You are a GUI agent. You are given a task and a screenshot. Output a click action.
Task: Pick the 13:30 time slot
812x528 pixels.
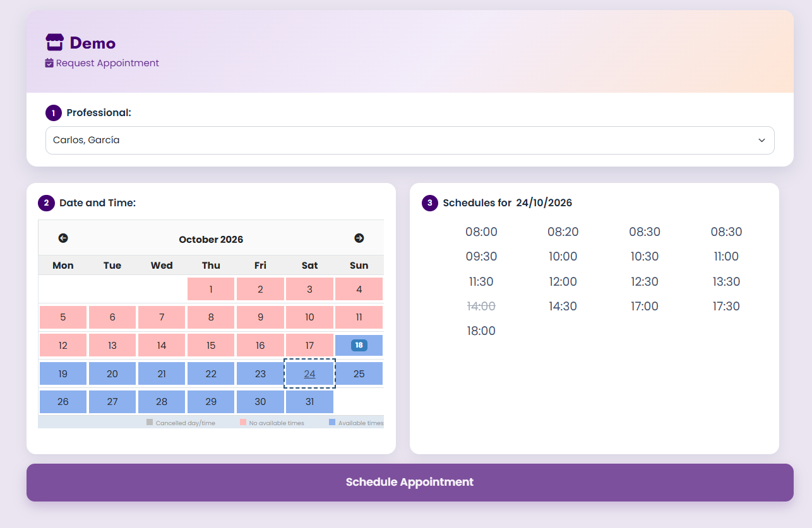[x=726, y=282]
